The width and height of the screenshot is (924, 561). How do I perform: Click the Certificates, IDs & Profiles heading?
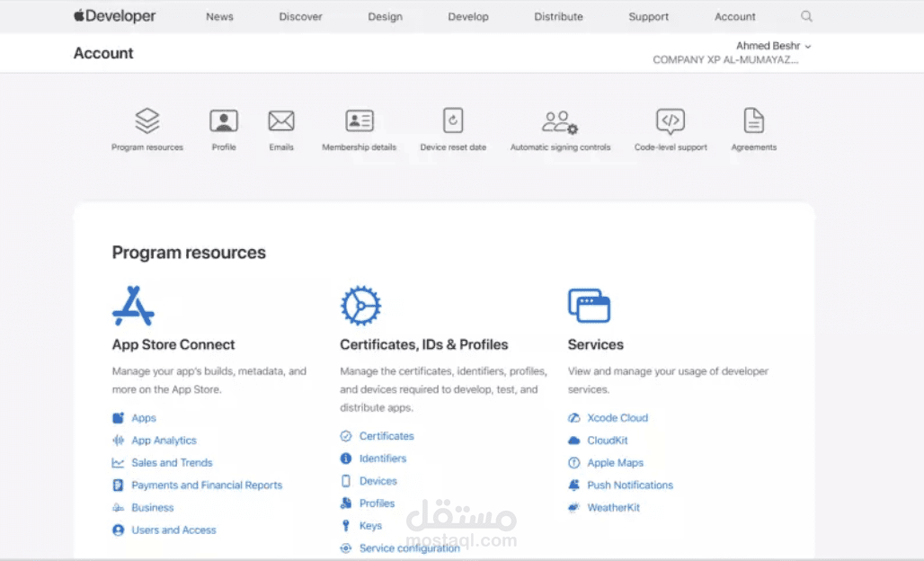423,344
